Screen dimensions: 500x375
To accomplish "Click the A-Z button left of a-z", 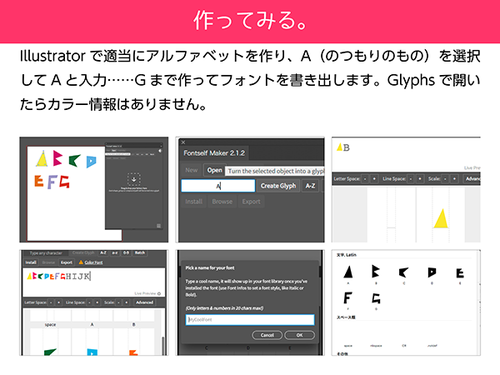I will coord(103,253).
